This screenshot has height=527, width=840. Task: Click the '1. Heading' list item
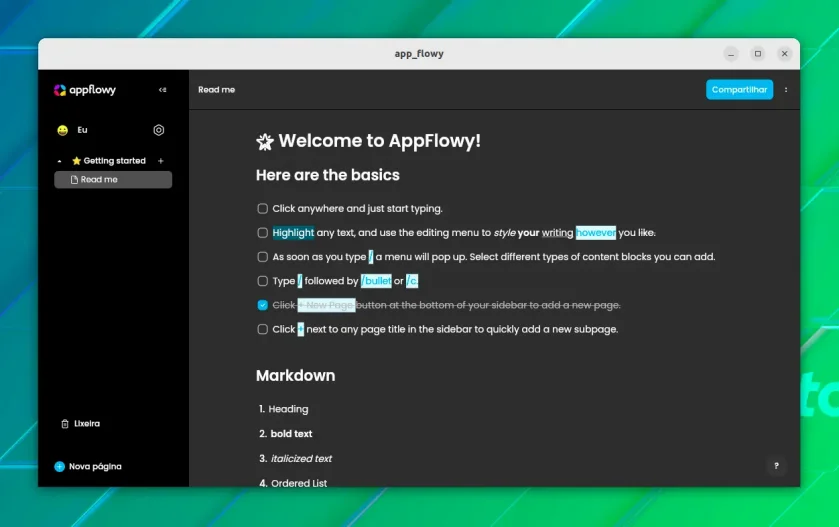pos(284,409)
